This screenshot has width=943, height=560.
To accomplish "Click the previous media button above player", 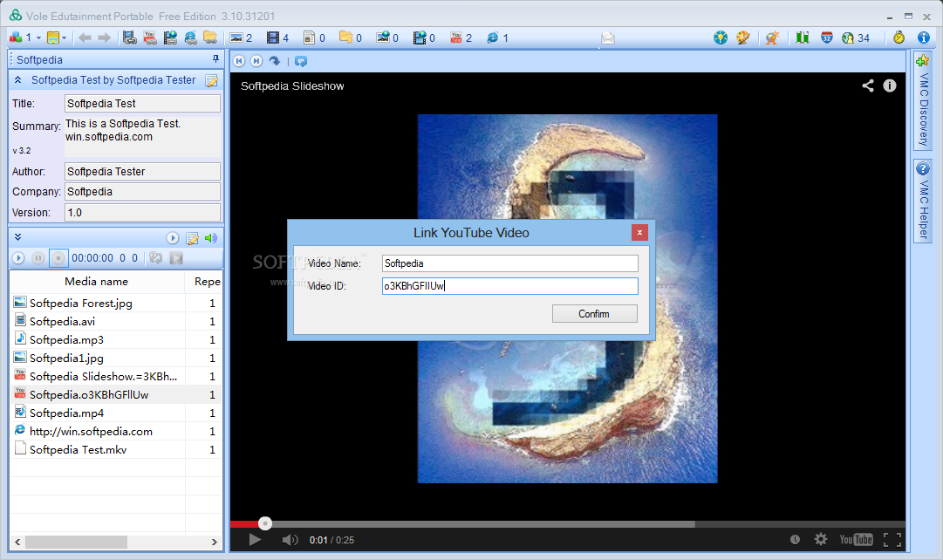I will [x=239, y=61].
